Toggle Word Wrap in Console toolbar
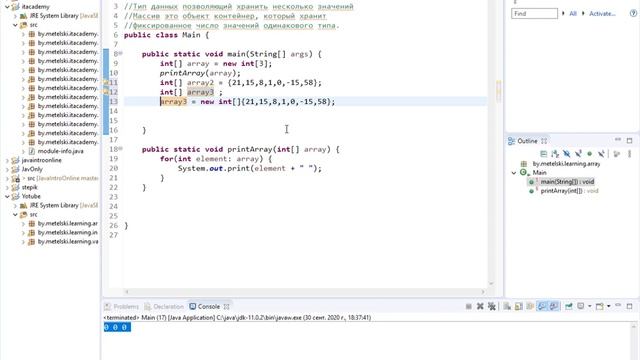The height and width of the screenshot is (360, 640). [x=530, y=306]
